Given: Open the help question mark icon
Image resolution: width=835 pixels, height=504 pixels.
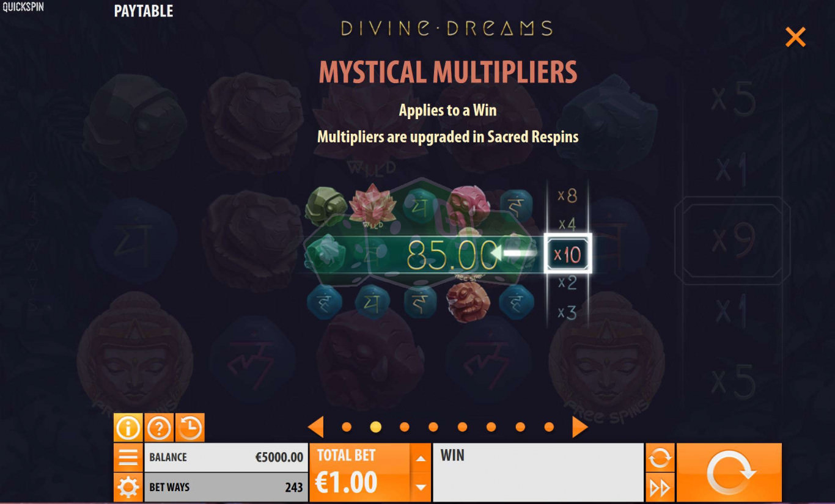Looking at the screenshot, I should pyautogui.click(x=159, y=428).
